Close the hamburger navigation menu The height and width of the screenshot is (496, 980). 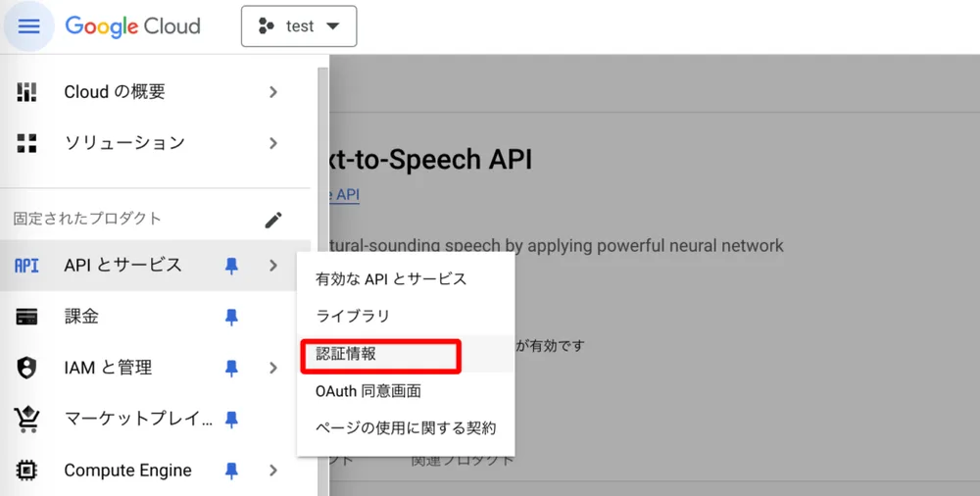coord(28,26)
